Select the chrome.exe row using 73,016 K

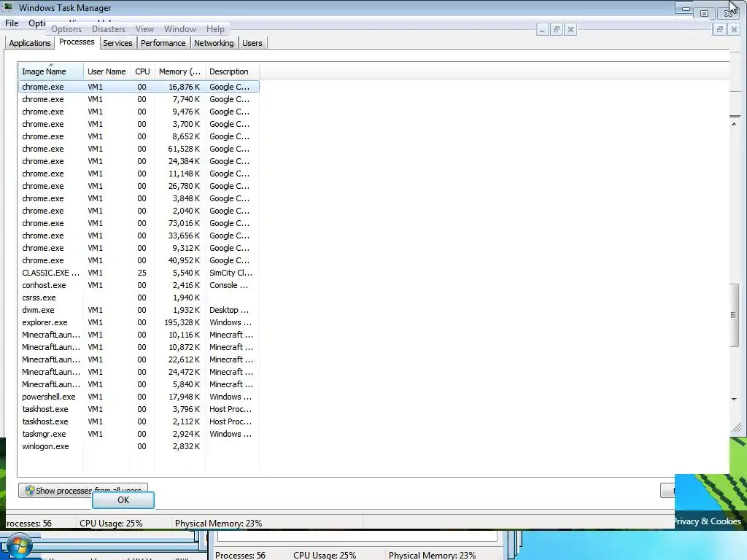click(139, 223)
